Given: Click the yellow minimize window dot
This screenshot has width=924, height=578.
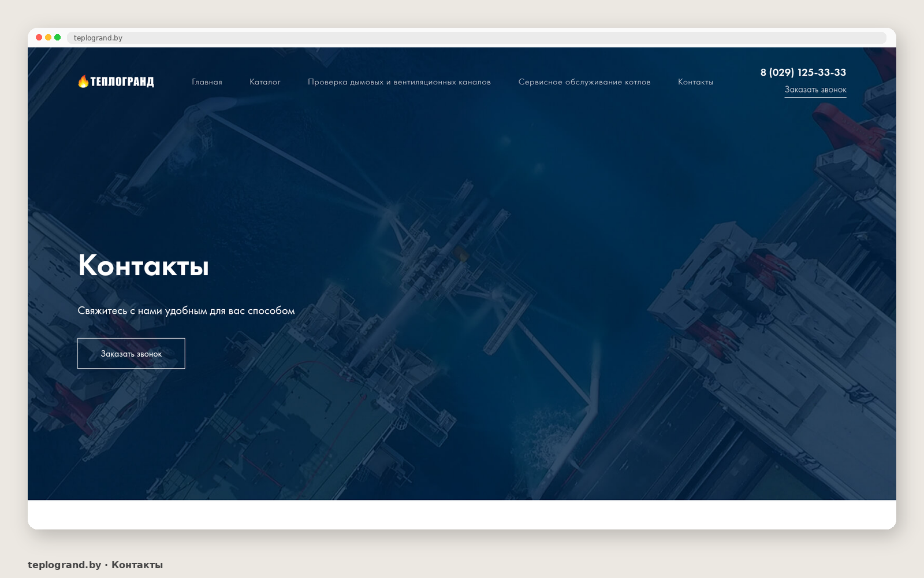Looking at the screenshot, I should [x=49, y=38].
